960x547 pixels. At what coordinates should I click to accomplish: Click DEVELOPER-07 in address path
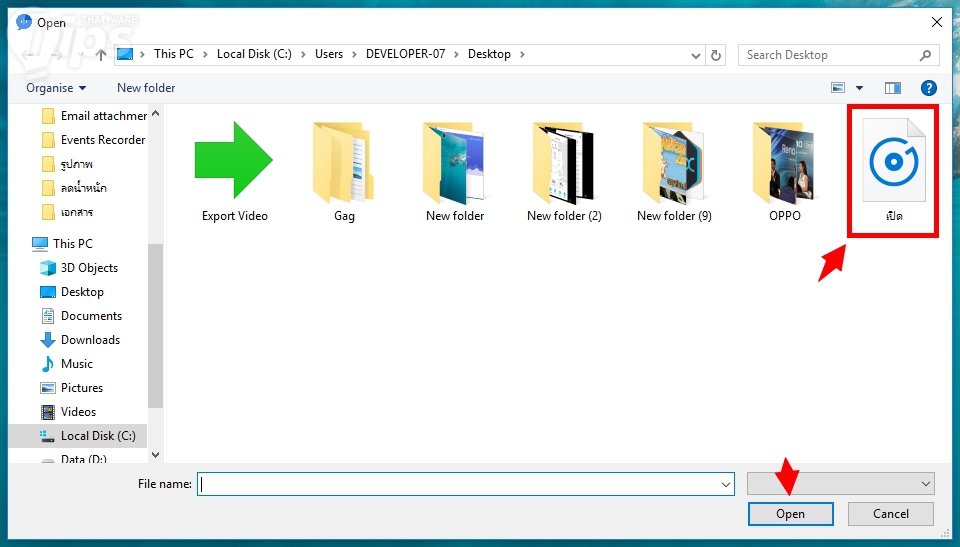pos(405,54)
